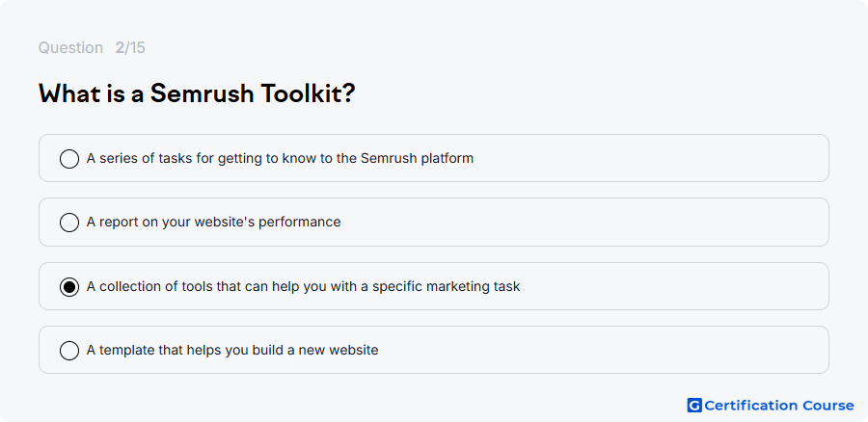Click the '2/15' question counter
868x422 pixels.
tap(130, 48)
